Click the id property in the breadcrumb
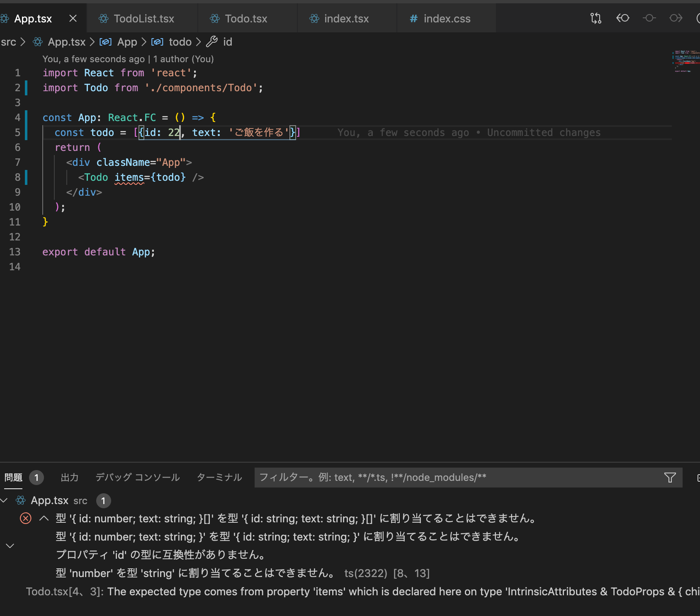The image size is (700, 616). tap(228, 42)
